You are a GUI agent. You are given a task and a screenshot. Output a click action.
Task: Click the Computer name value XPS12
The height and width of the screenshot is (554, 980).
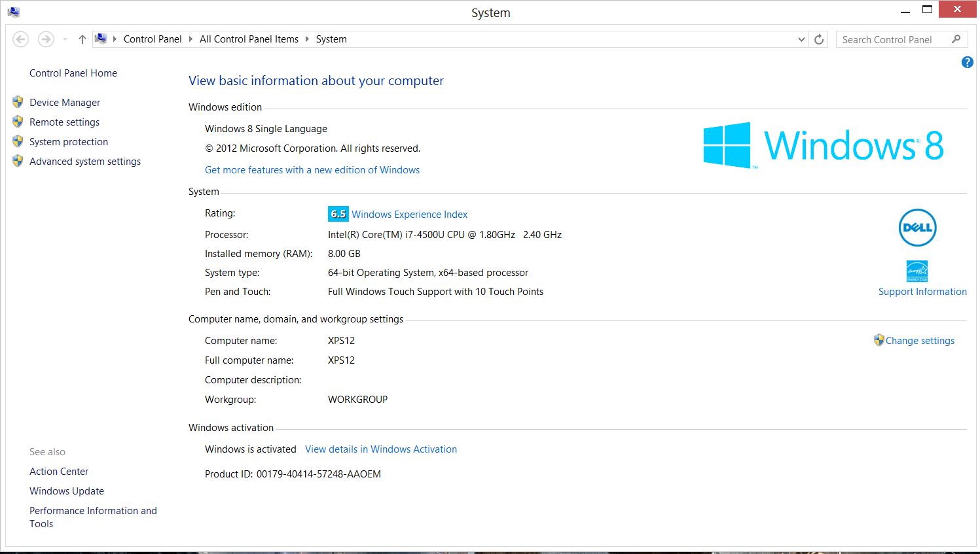pyautogui.click(x=341, y=341)
